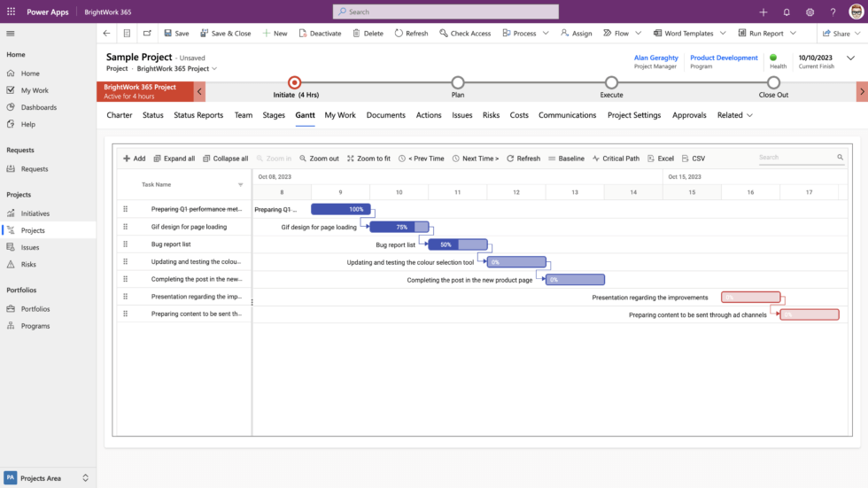Click the Initiate stage circle
Viewport: 868px width, 488px height.
[295, 82]
